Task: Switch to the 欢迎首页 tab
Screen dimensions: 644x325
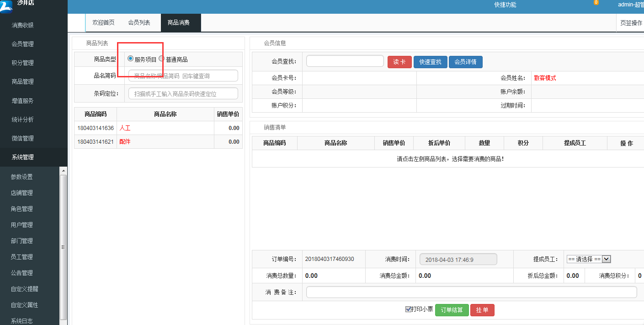Action: [x=103, y=22]
